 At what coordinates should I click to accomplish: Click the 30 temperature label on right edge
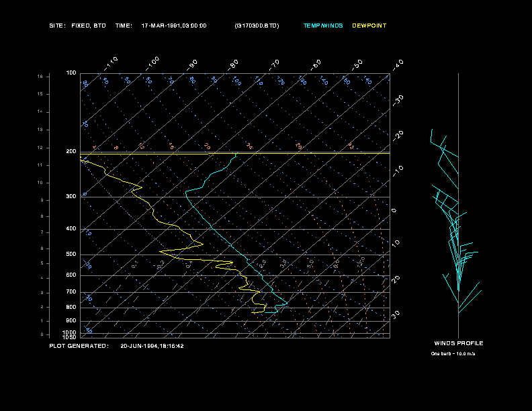(396, 314)
